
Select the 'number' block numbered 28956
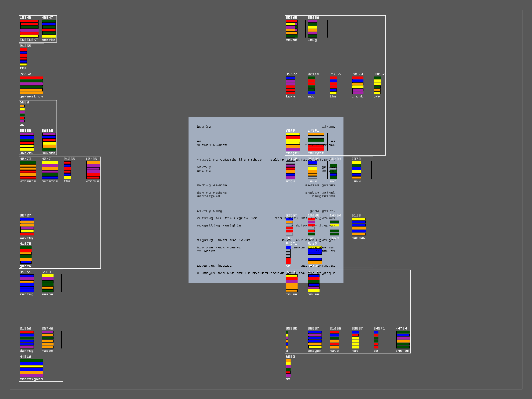[49, 142]
